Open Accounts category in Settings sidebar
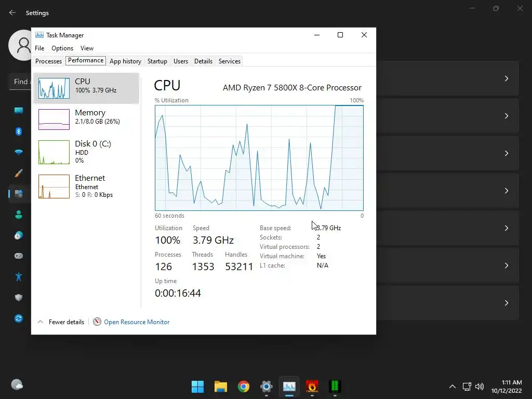Viewport: 532px width, 399px height. [19, 215]
